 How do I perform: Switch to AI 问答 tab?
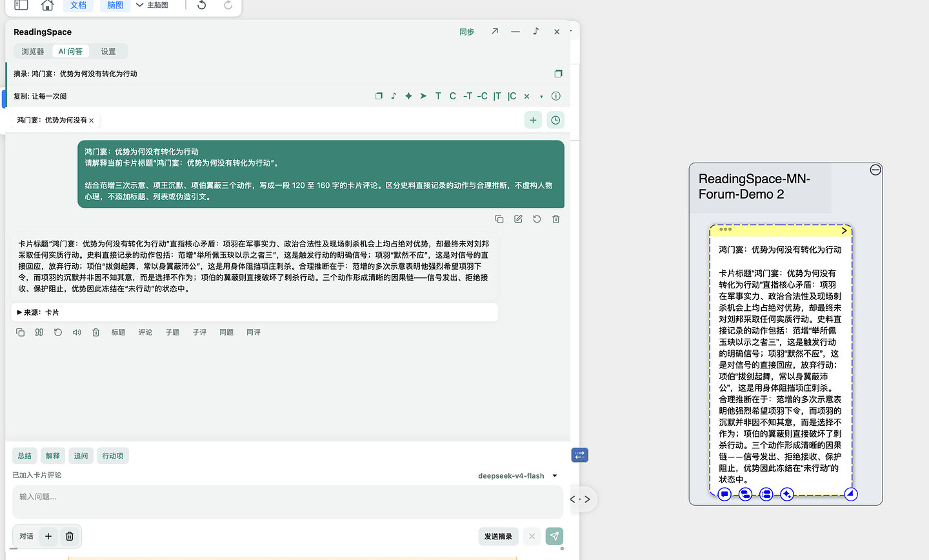pos(70,52)
